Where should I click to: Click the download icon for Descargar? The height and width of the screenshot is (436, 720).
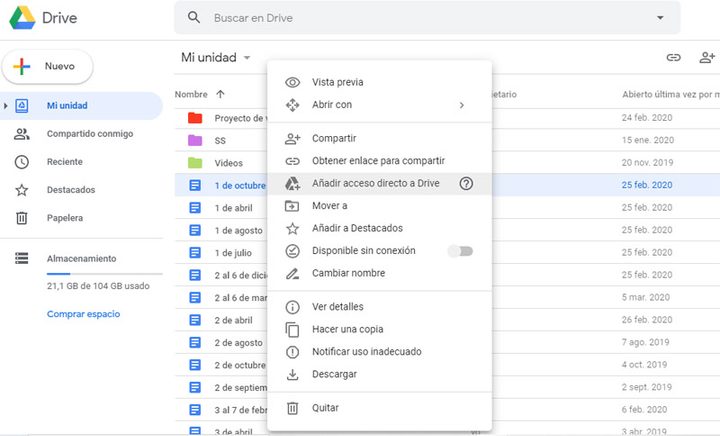pyautogui.click(x=292, y=375)
